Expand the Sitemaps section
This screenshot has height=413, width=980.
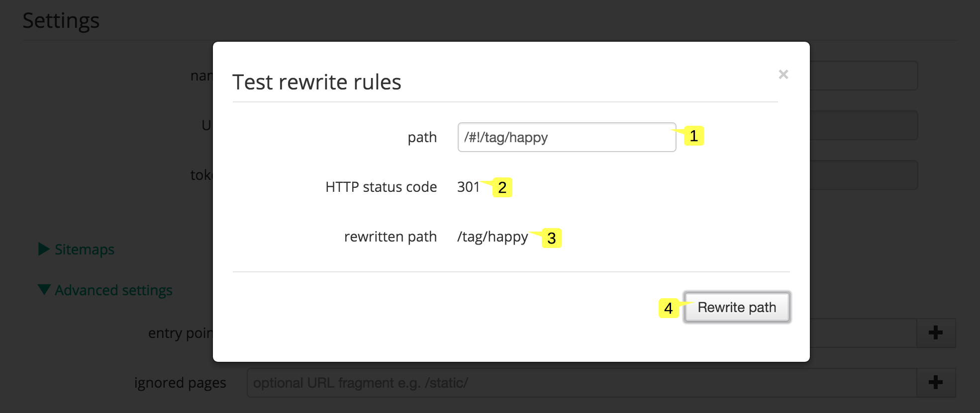77,249
